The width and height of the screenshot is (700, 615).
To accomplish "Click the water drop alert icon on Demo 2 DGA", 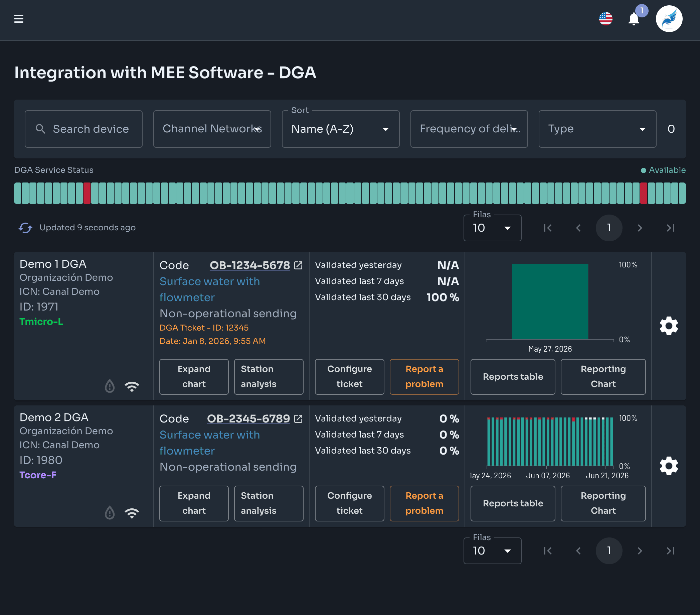I will (x=110, y=512).
